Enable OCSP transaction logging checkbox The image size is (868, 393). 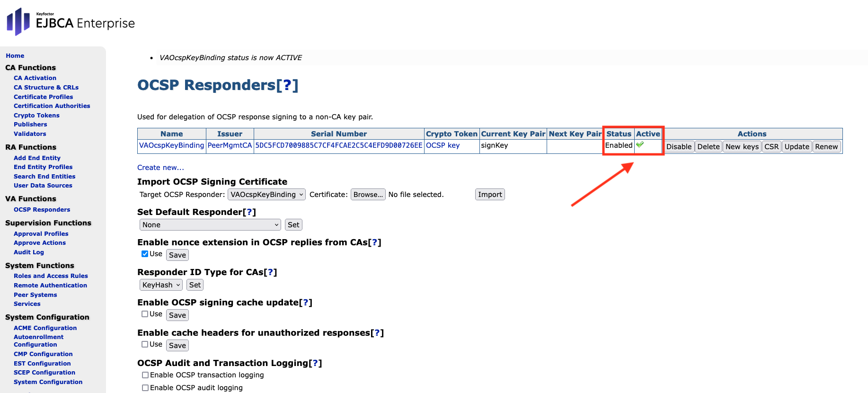(145, 375)
